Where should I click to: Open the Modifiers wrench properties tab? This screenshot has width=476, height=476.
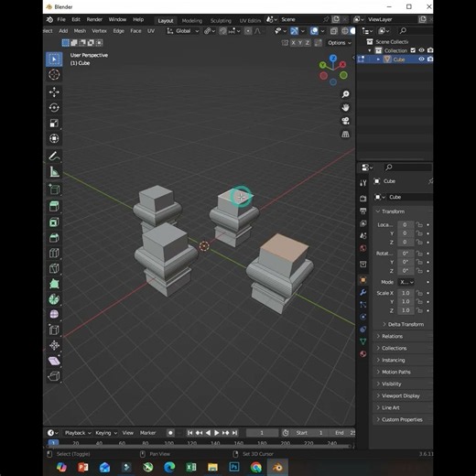point(363,292)
